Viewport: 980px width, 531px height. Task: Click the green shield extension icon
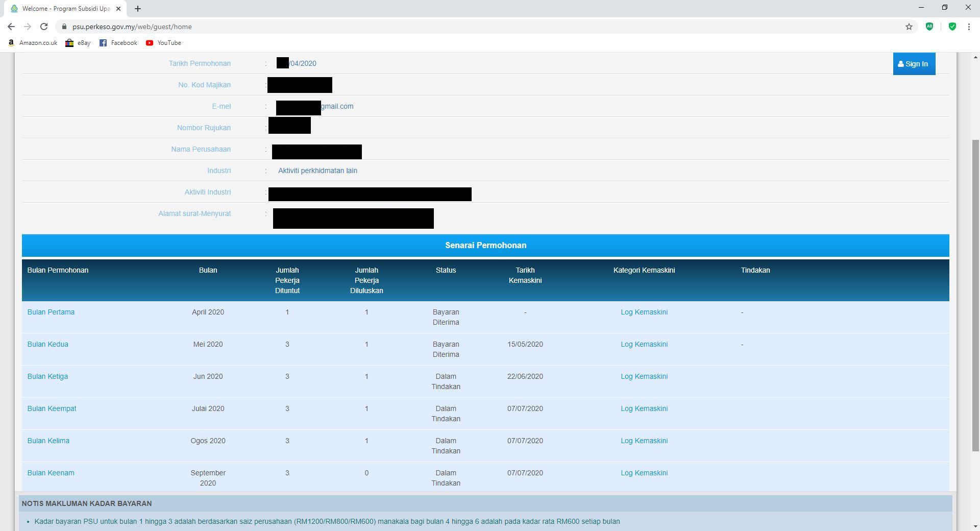pos(952,27)
